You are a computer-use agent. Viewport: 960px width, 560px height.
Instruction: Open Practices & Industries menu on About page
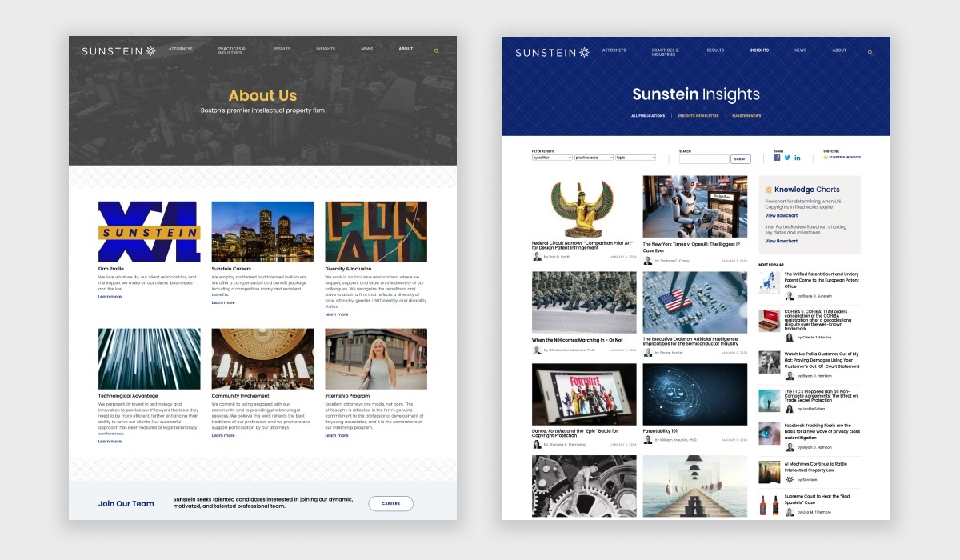pyautogui.click(x=232, y=51)
